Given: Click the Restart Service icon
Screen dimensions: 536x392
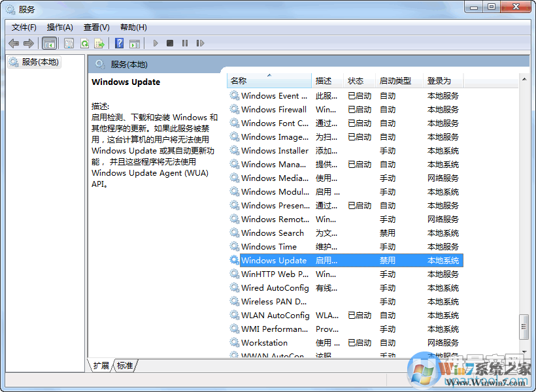Looking at the screenshot, I should (200, 43).
